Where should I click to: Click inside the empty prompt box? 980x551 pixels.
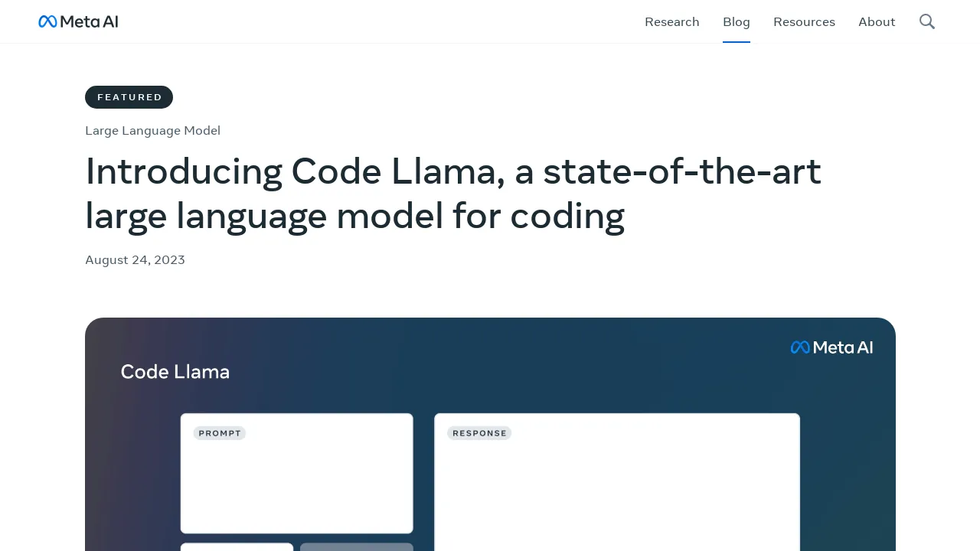[296, 482]
